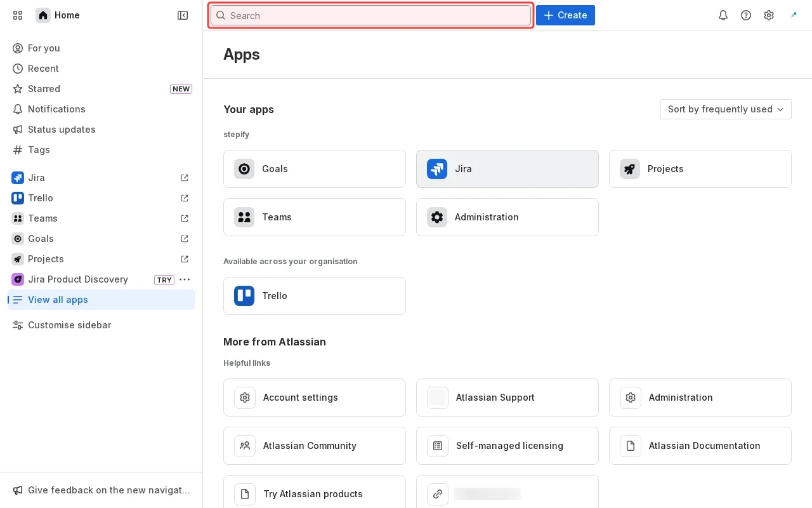
Task: Click inside the Search field
Action: (x=370, y=15)
